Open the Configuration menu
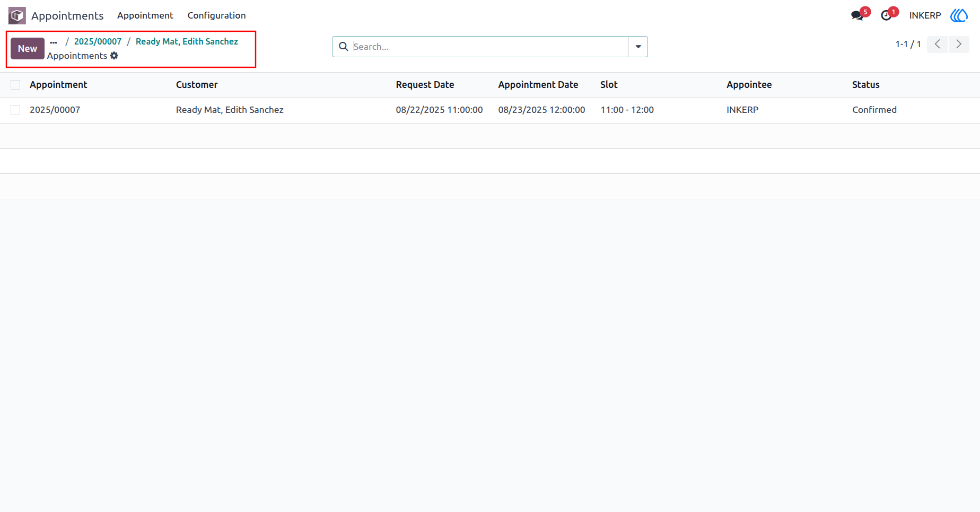The height and width of the screenshot is (512, 980). point(216,15)
